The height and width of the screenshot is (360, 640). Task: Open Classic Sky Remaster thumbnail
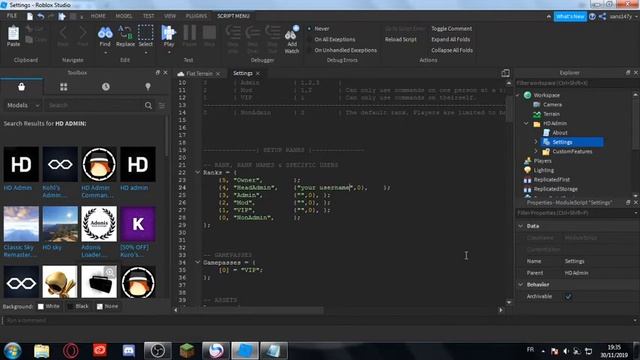21,224
